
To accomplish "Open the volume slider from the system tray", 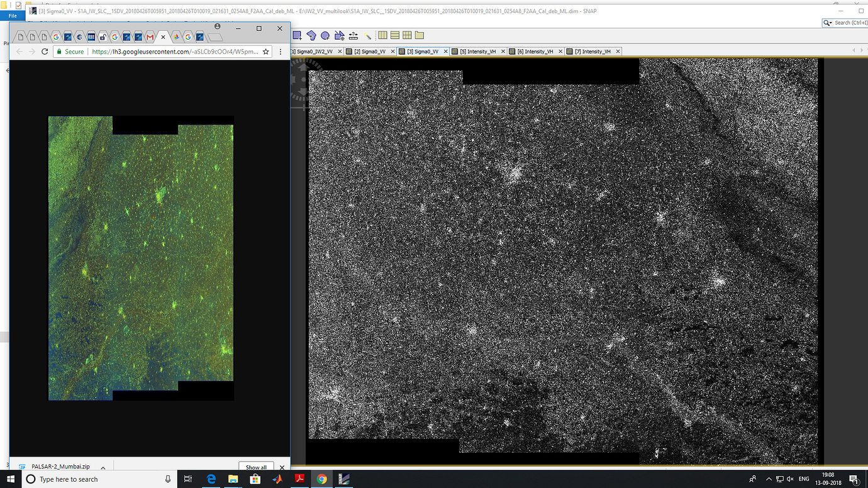I will pyautogui.click(x=790, y=479).
